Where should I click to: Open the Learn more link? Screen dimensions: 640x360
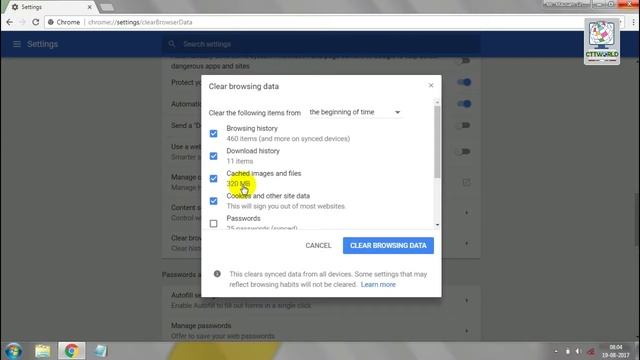378,284
